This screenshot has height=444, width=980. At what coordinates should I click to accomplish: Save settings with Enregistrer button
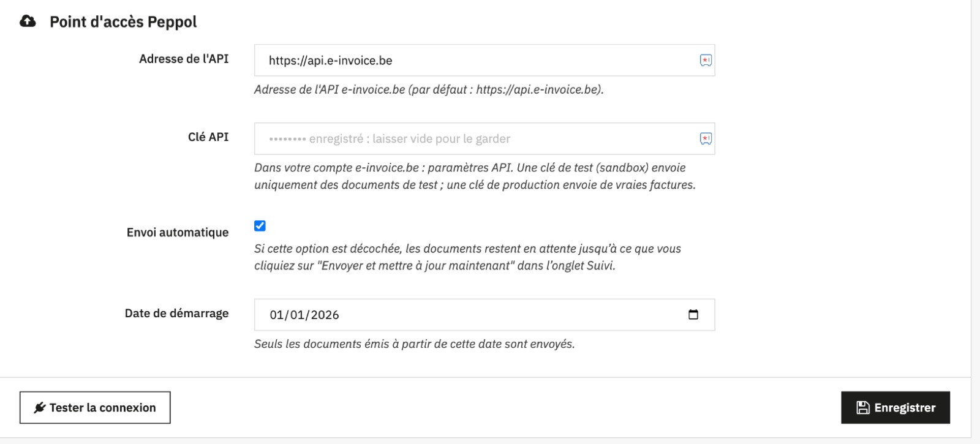click(x=895, y=408)
